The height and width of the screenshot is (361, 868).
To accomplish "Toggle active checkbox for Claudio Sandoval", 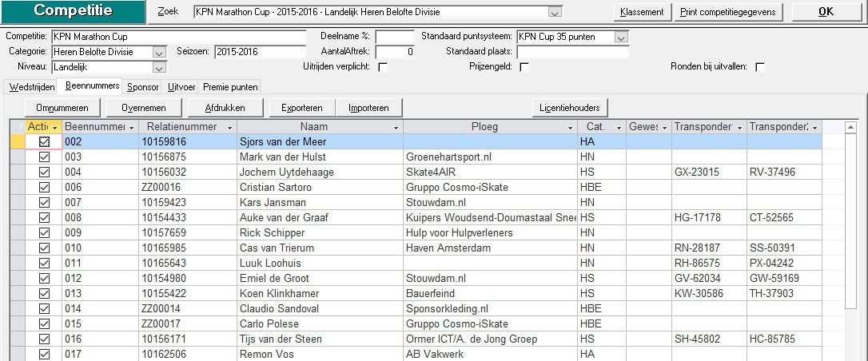I will coord(44,308).
